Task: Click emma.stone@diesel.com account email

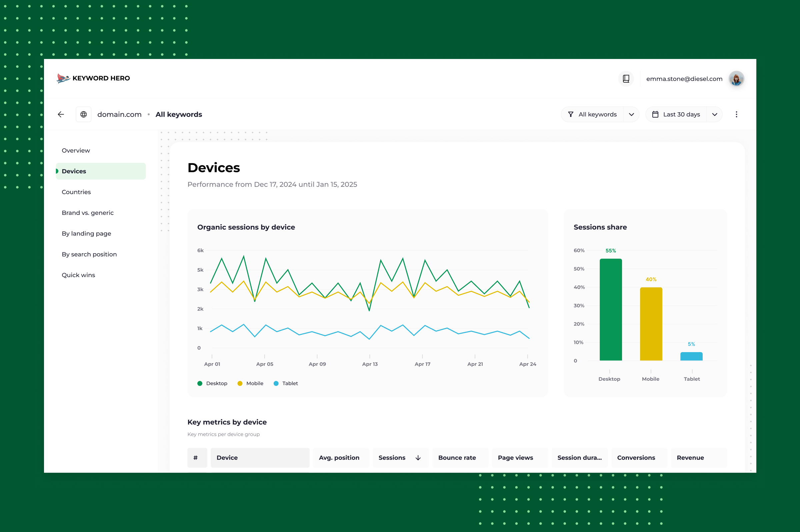Action: 684,79
